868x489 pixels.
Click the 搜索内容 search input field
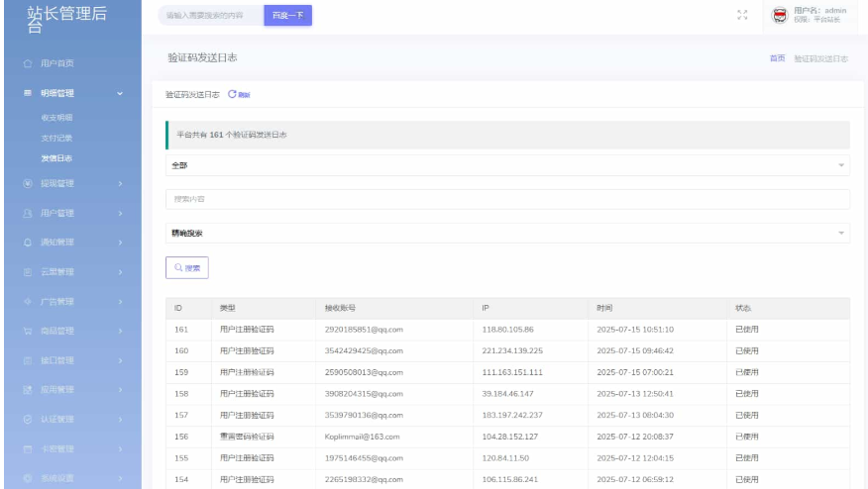click(x=506, y=199)
